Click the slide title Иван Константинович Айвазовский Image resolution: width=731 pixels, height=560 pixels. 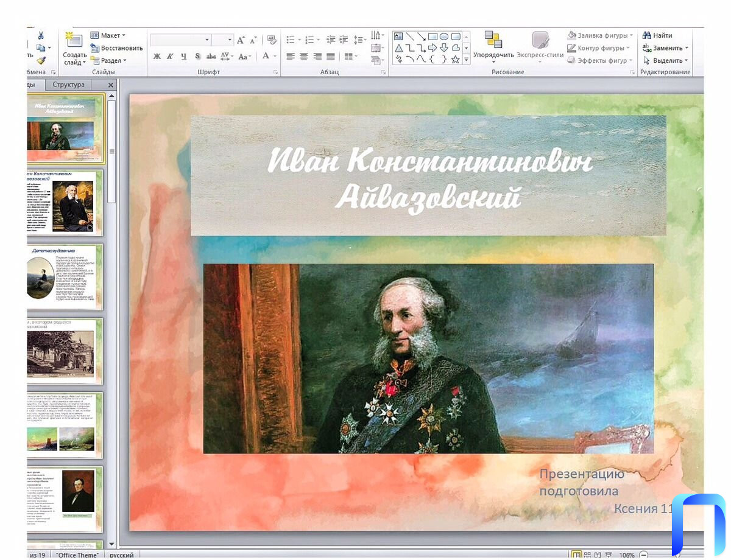pos(429,179)
